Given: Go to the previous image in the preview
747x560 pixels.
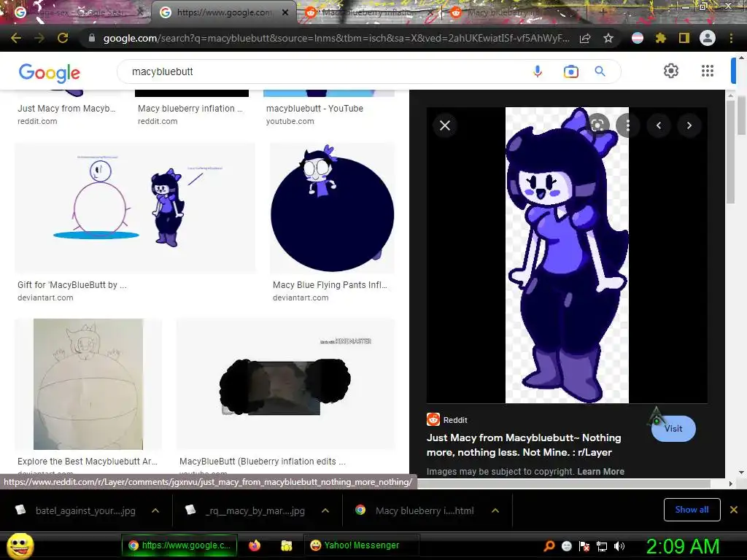Looking at the screenshot, I should tap(659, 125).
